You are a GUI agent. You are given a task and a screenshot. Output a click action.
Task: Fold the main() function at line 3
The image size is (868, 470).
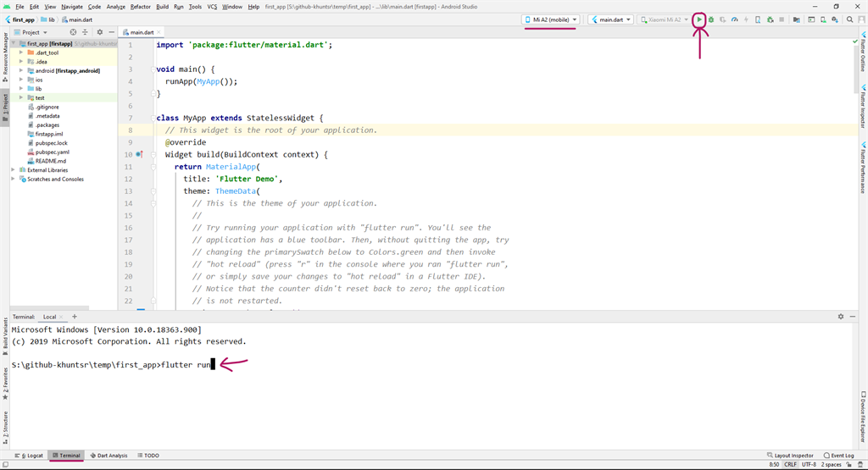pyautogui.click(x=153, y=69)
